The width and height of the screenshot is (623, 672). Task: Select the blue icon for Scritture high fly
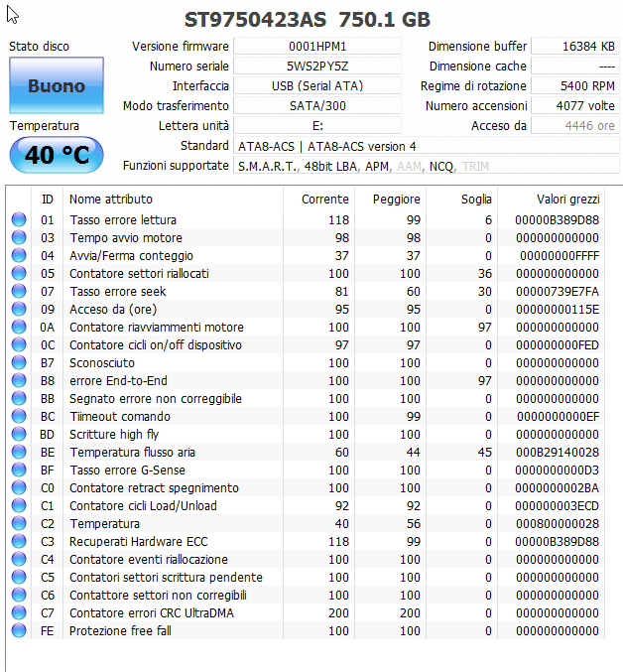pos(19,434)
